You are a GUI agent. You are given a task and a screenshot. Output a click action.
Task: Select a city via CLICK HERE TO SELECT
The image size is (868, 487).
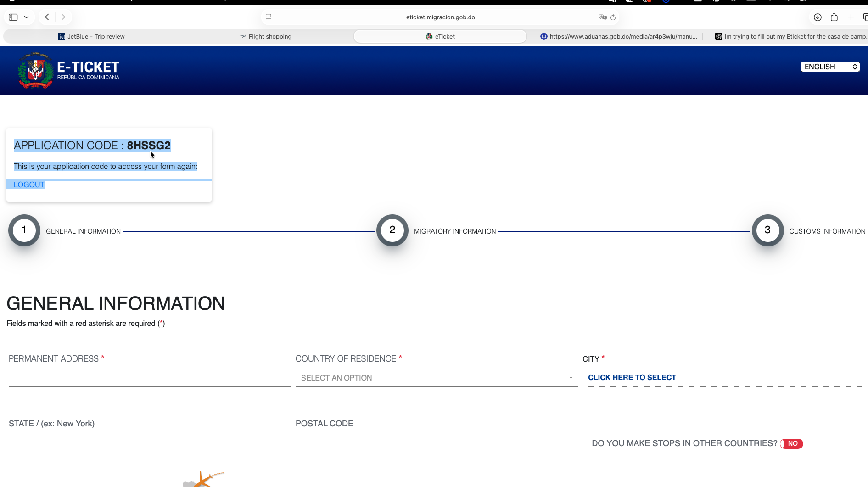point(632,377)
